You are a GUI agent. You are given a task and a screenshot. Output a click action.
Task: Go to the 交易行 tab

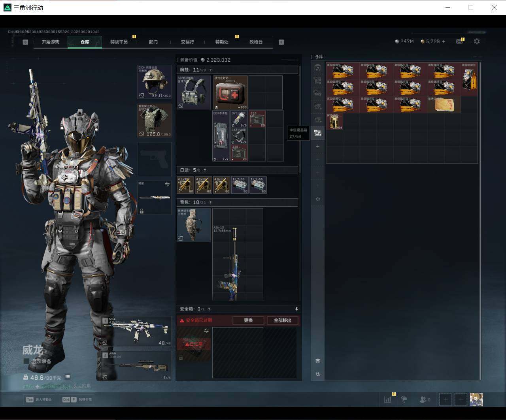pos(187,42)
